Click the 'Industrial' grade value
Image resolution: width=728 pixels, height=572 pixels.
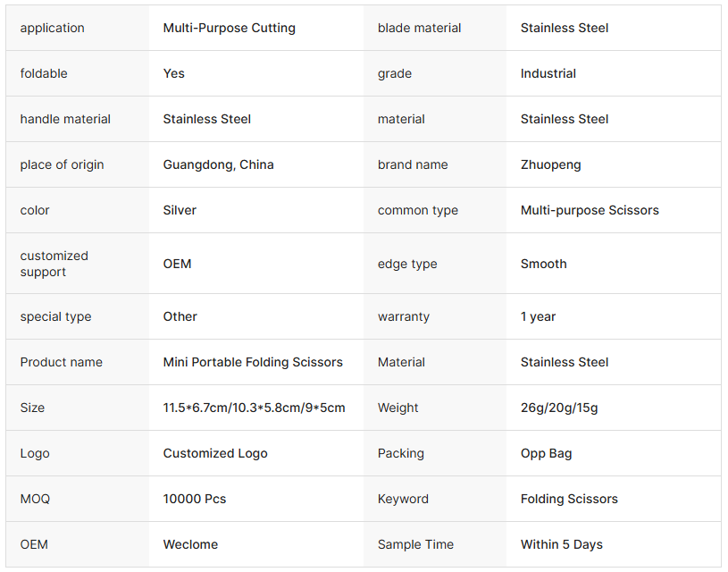coord(548,73)
